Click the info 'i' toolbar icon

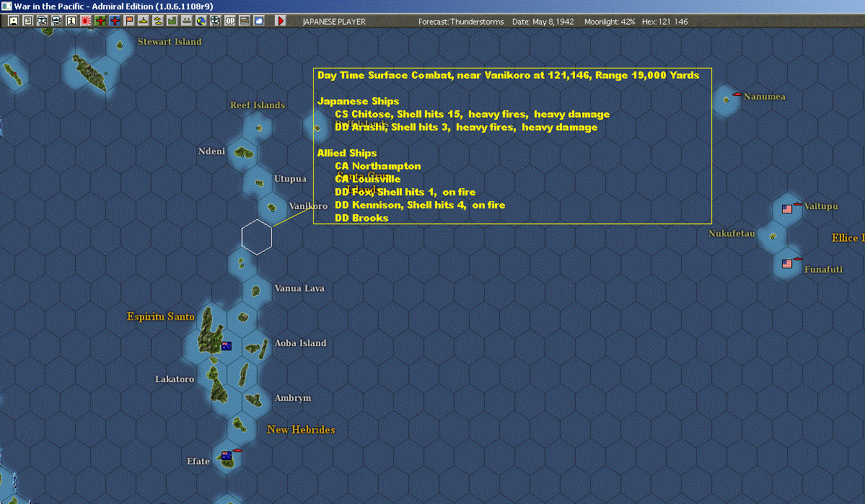pos(71,21)
